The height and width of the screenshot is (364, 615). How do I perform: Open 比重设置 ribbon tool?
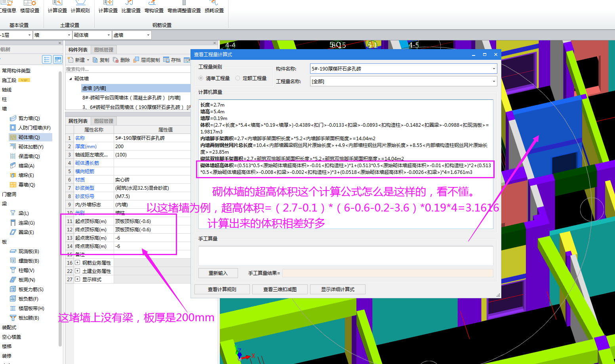131,7
